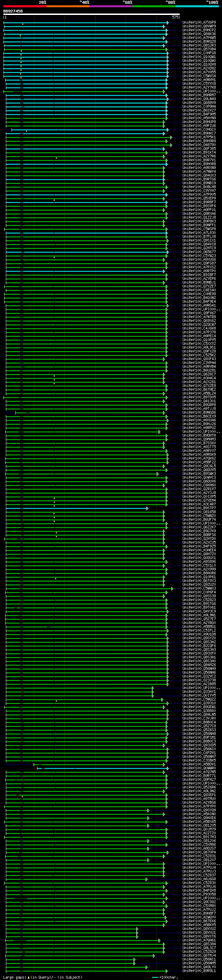Click hit label UniRef100_Q6TMJ4

[199, 956]
